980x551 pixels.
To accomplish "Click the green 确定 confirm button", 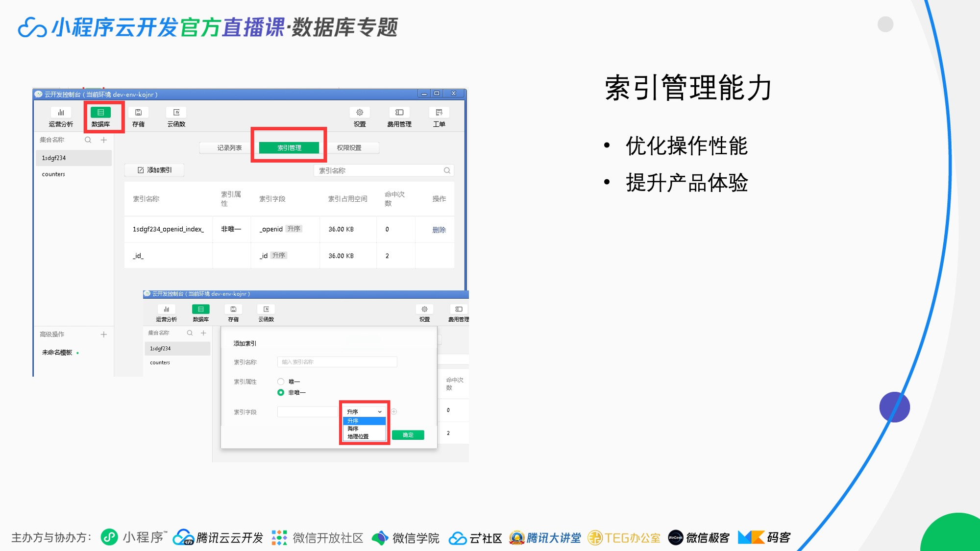I will point(408,435).
